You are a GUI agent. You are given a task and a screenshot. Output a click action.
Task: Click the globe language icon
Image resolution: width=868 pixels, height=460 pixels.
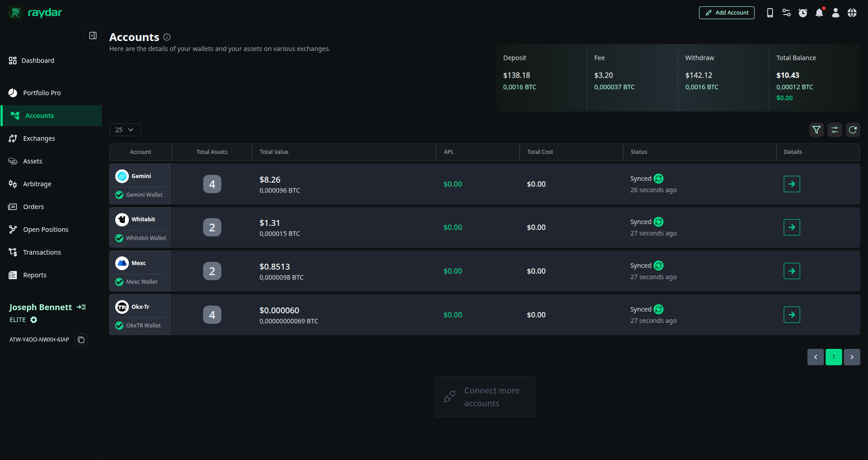click(852, 12)
